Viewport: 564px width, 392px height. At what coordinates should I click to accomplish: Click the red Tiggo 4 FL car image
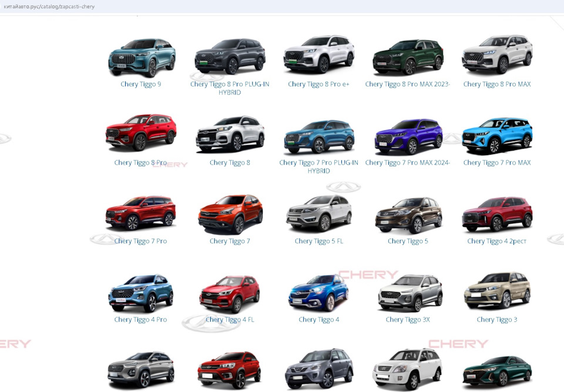click(230, 294)
